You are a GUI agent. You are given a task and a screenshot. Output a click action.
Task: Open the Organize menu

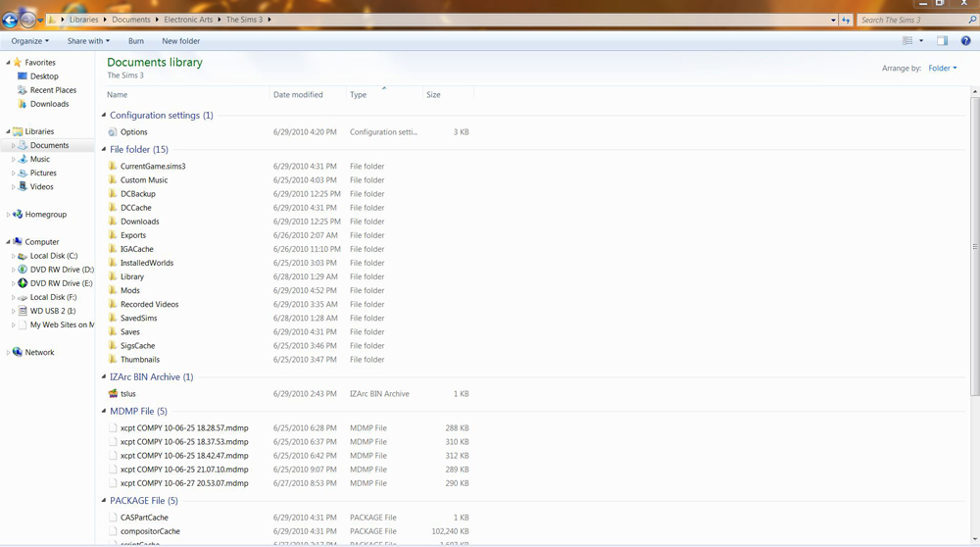(29, 41)
